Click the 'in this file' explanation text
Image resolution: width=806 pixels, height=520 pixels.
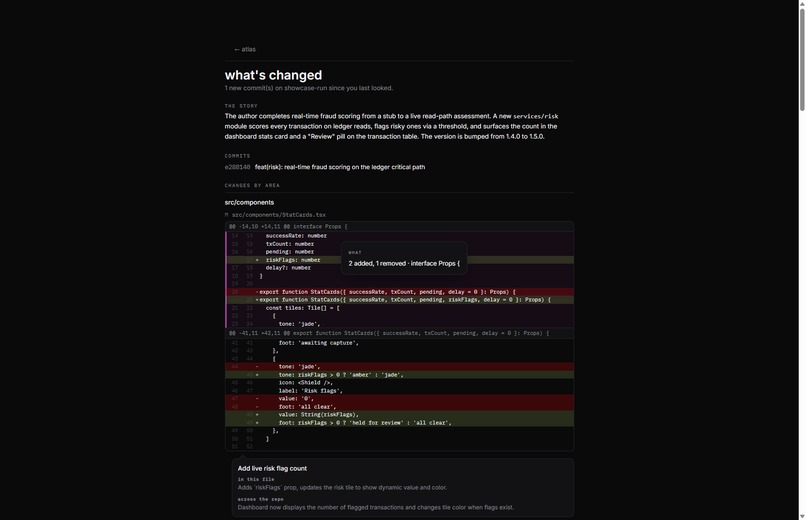tap(342, 488)
